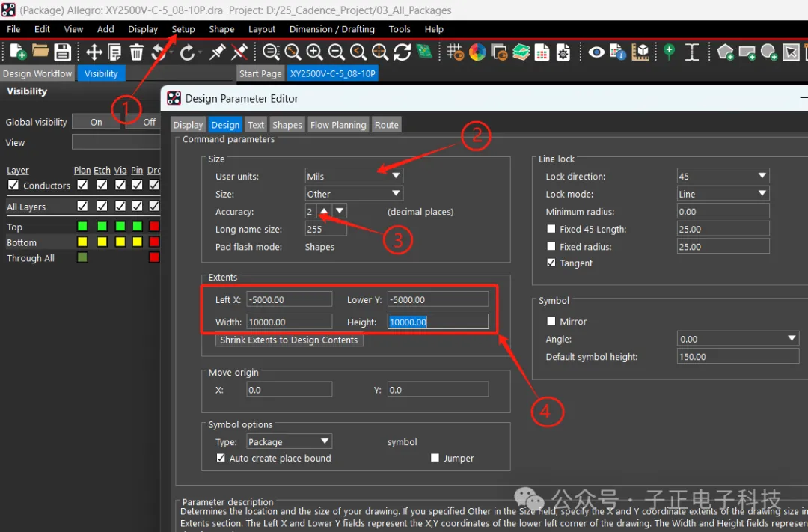Toggle the grid display icon
The width and height of the screenshot is (808, 532).
[x=455, y=52]
